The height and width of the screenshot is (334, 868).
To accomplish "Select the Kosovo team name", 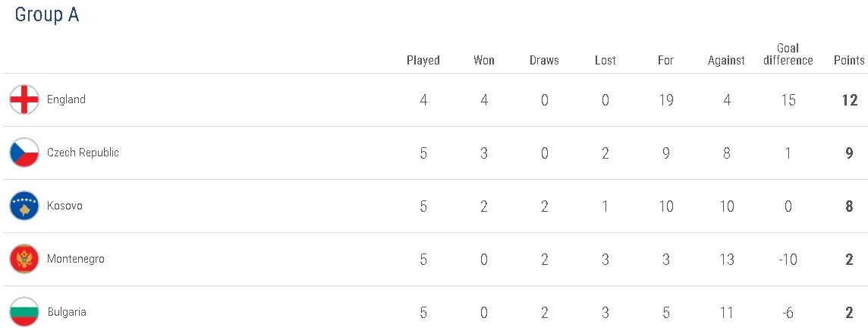I will (x=64, y=206).
